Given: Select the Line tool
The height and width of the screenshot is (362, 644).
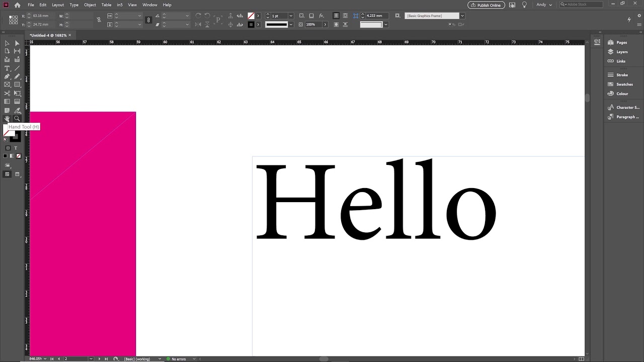Looking at the screenshot, I should (x=17, y=68).
